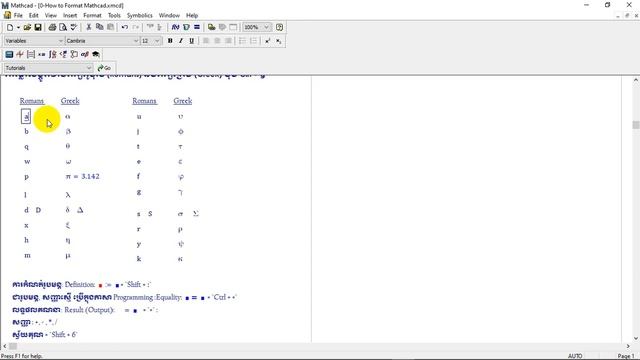Open the Greek symbol toolbar icon
640x360 pixels.
84,54
